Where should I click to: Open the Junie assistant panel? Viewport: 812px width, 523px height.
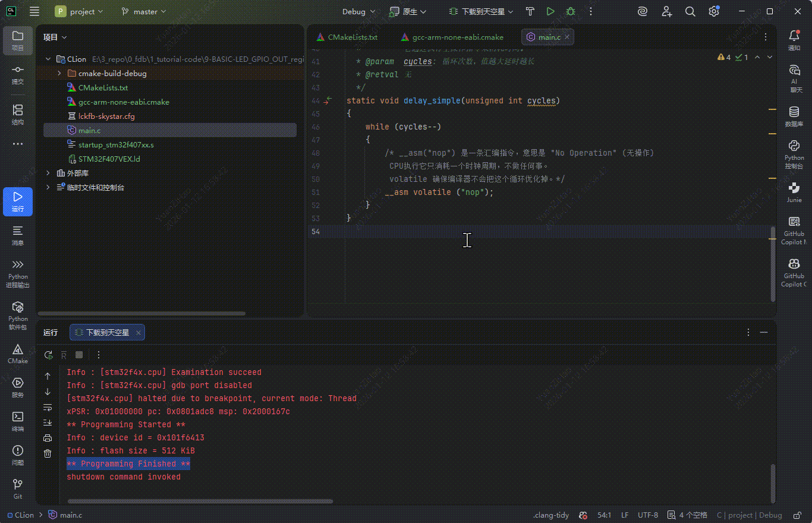pos(794,193)
